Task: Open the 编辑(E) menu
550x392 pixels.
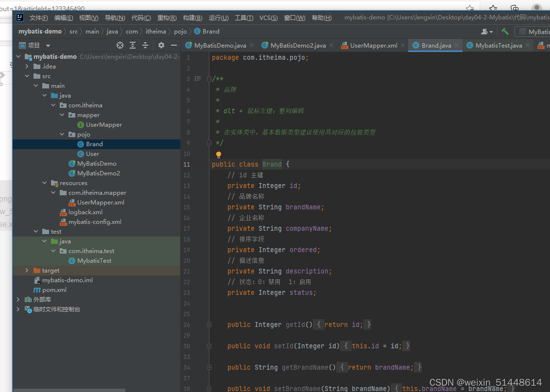Action: [64, 18]
